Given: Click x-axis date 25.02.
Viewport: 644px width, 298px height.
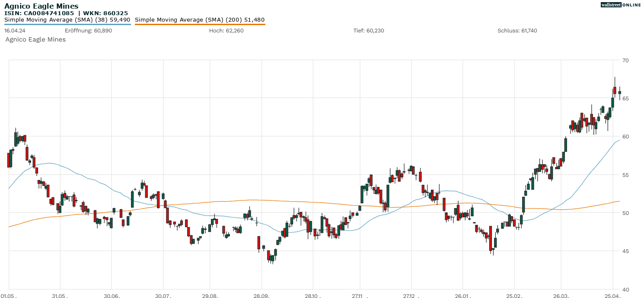Looking at the screenshot, I should 514,295.
